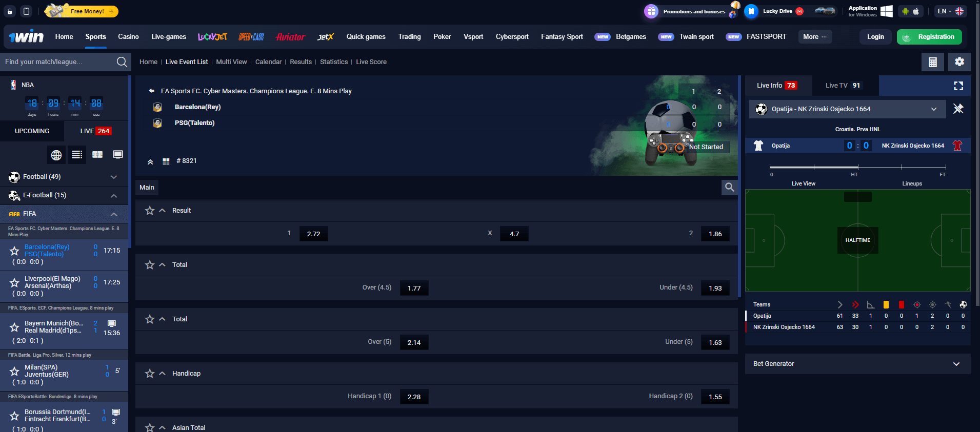Viewport: 980px width, 432px height.
Task: Click the lock icon in top bar
Action: click(10, 11)
